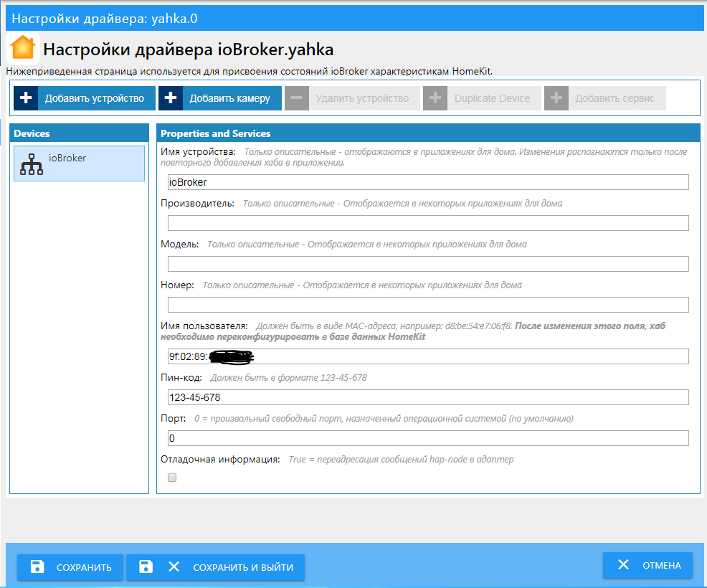Click the floppy disk icon on СОХРАНИТЬ

[37, 566]
